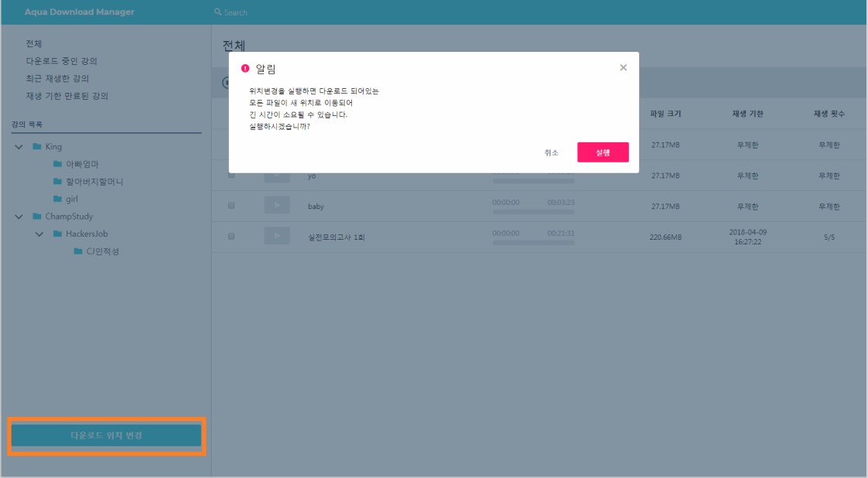Tick the checkbox for 실전모의고사 1회
868x478 pixels.
[231, 236]
